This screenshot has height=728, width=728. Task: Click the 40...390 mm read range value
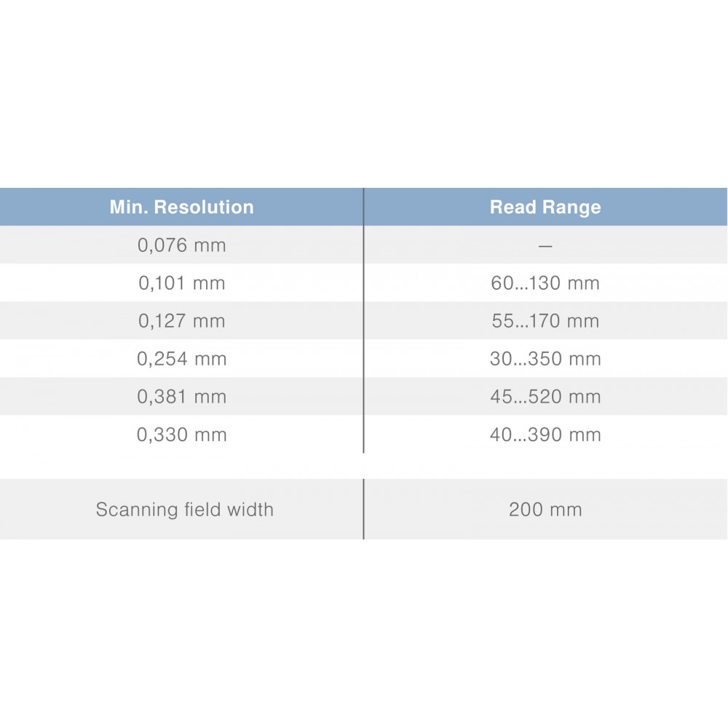(x=545, y=435)
